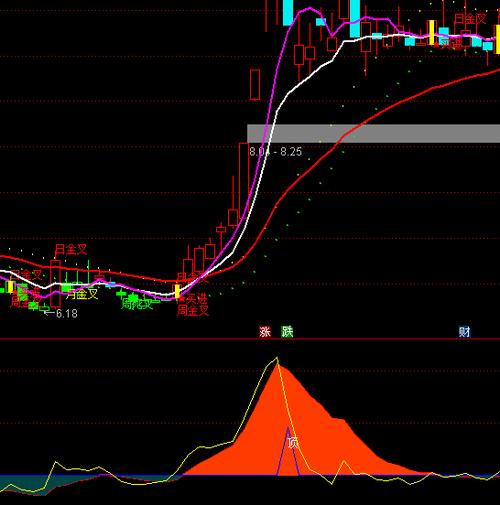Click the red 涨 indicator icon
The height and width of the screenshot is (505, 500).
265,332
